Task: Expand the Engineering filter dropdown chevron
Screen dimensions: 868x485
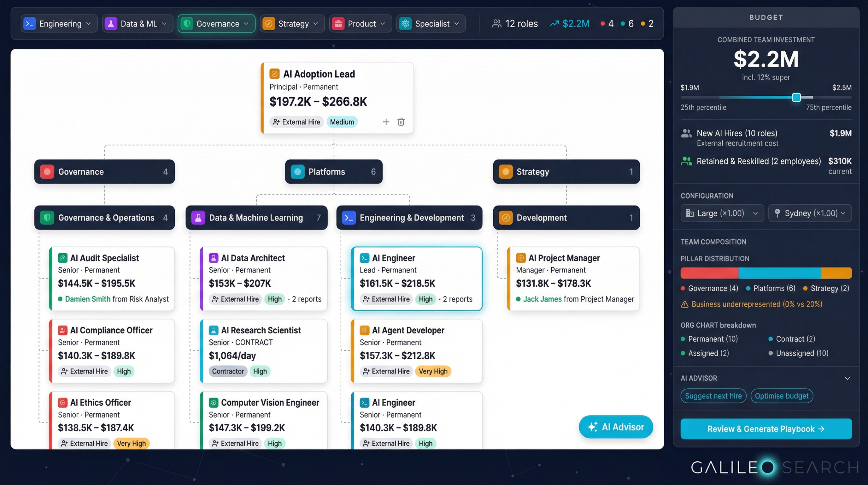Action: pyautogui.click(x=88, y=23)
